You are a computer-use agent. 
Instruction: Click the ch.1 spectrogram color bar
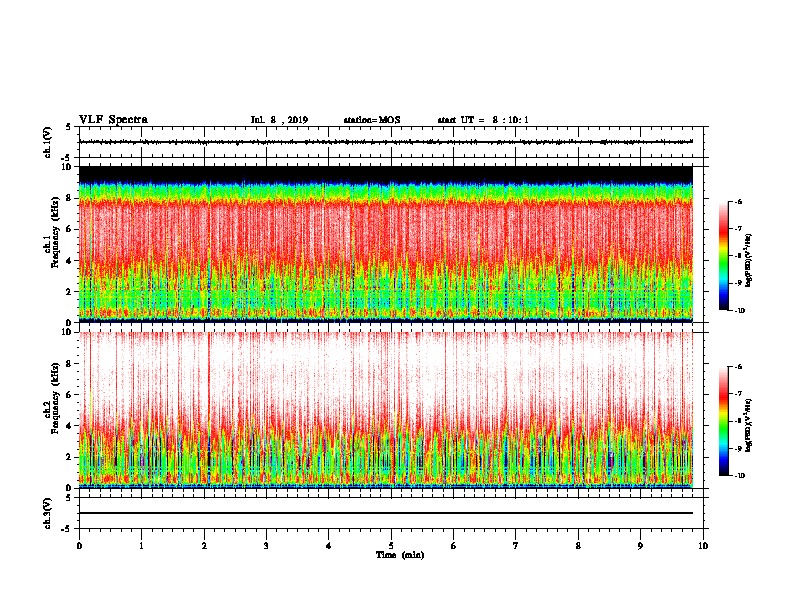tap(723, 256)
